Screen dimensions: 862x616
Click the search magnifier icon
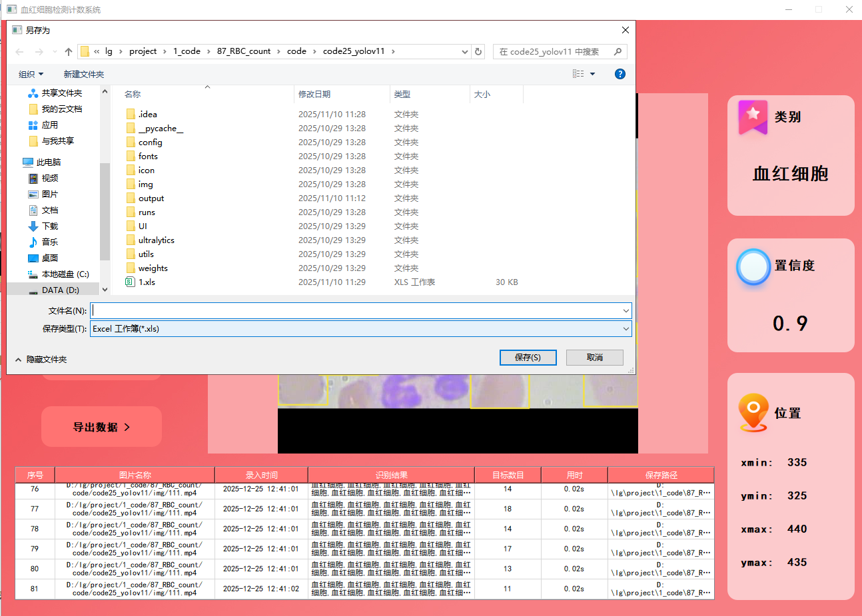[x=618, y=51]
